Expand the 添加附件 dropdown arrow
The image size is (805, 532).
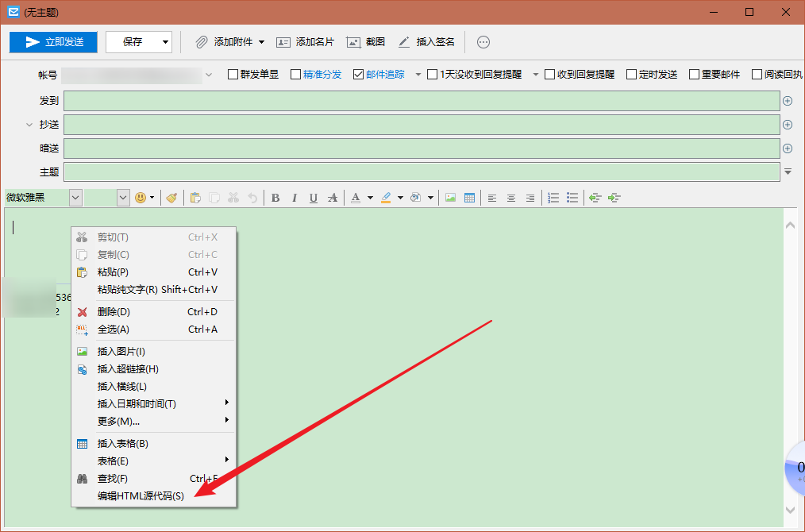tap(261, 42)
